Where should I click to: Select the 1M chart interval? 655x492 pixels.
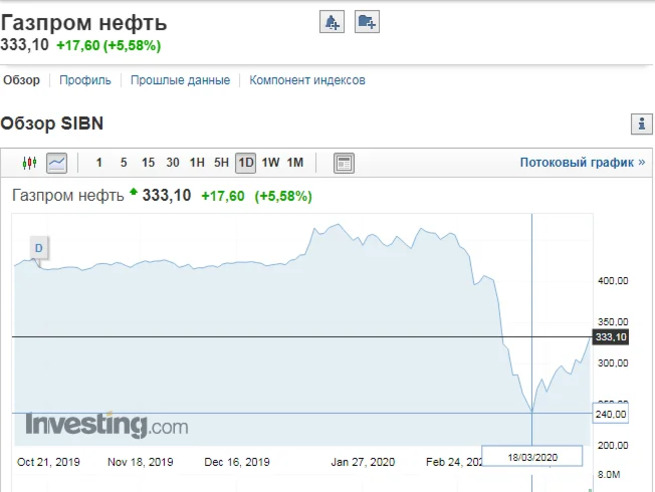pyautogui.click(x=295, y=162)
